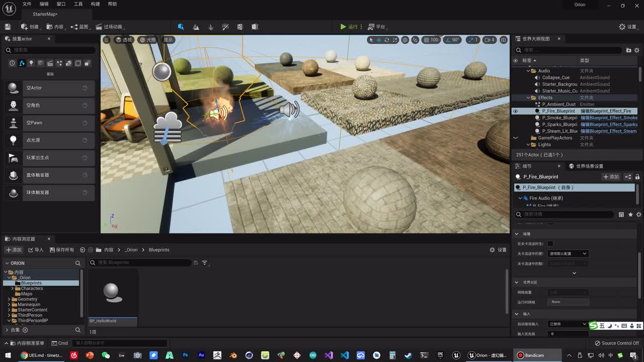Open the 窗口 menu
Viewport: 644px width, 362px height.
pos(61,4)
